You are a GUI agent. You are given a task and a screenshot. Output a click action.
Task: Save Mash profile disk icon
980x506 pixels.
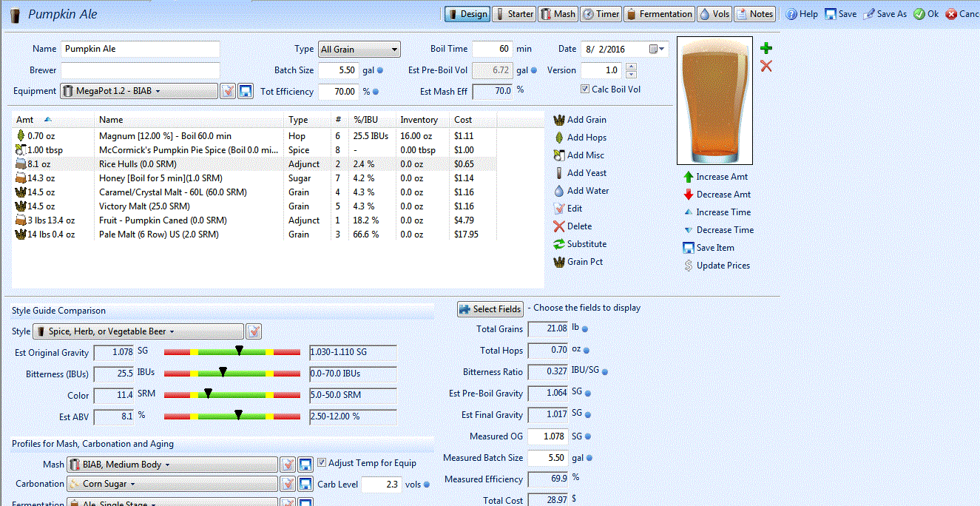(305, 465)
